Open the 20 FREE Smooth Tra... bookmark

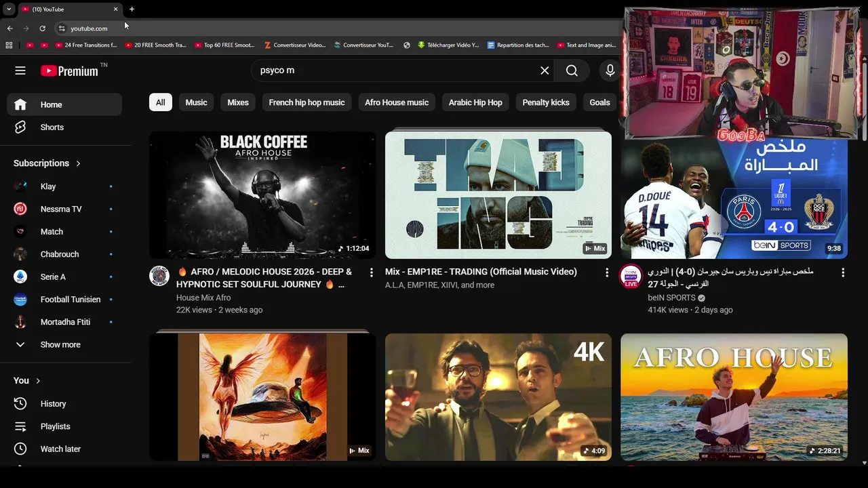pos(155,45)
